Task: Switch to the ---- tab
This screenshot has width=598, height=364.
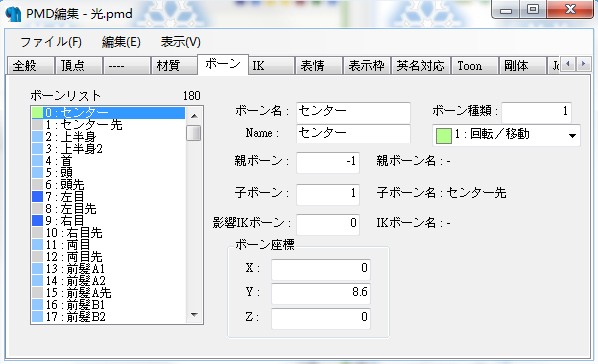Action: click(127, 66)
